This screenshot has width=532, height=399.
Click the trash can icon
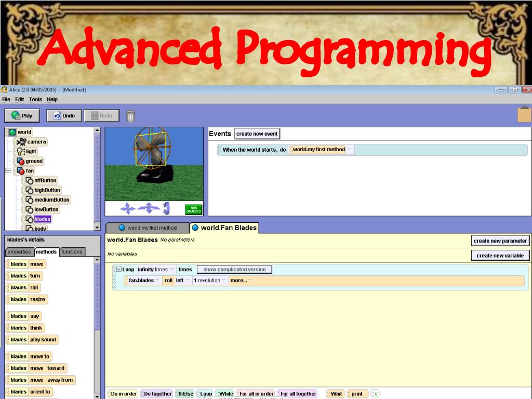(x=130, y=116)
